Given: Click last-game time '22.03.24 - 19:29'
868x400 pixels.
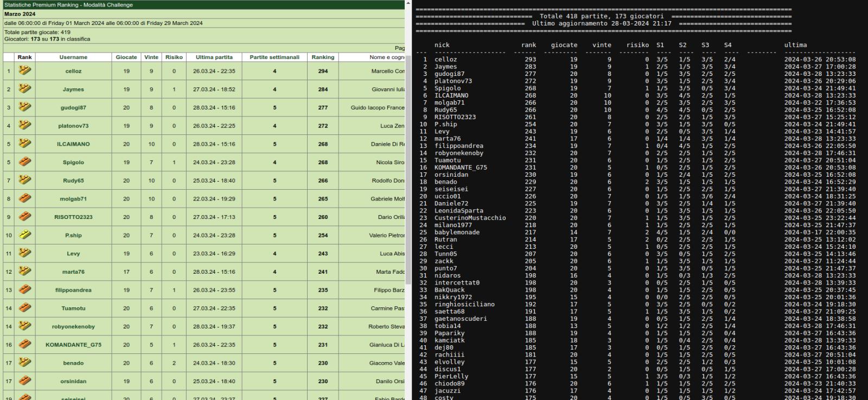Looking at the screenshot, I should 214,199.
